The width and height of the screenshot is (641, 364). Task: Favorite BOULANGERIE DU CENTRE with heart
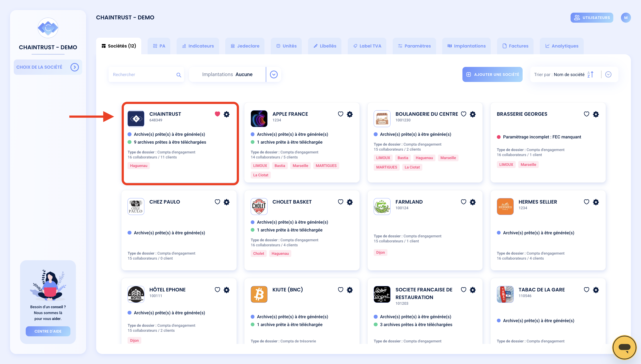(464, 114)
